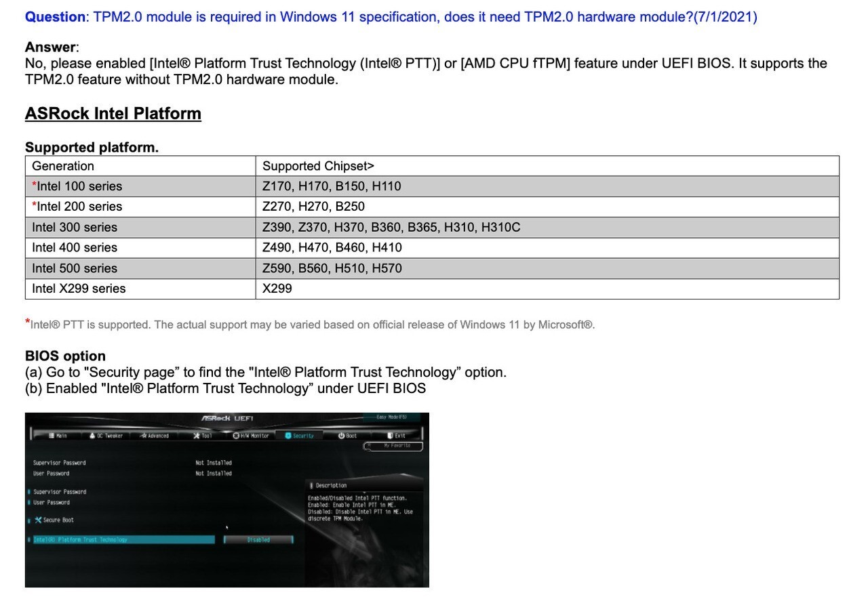Screen dimensions: 868x599
Task: Click the 'Z170, H170, B150, H110' chipset cell
Action: pyautogui.click(x=547, y=186)
